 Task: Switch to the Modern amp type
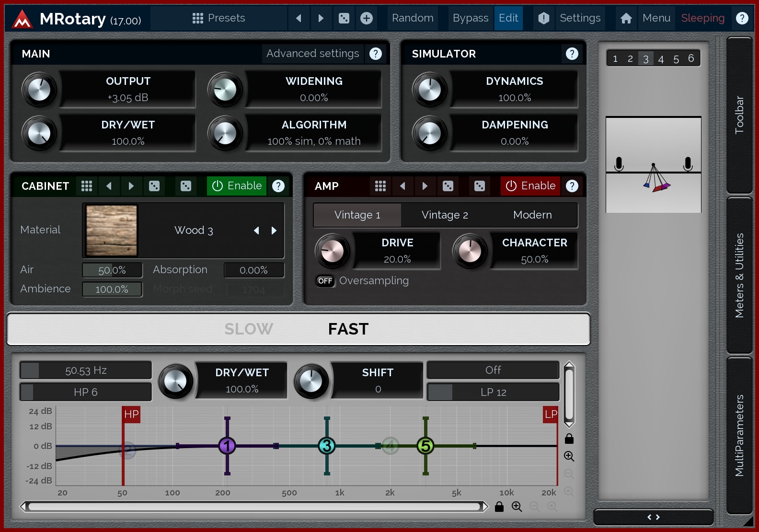tap(532, 215)
